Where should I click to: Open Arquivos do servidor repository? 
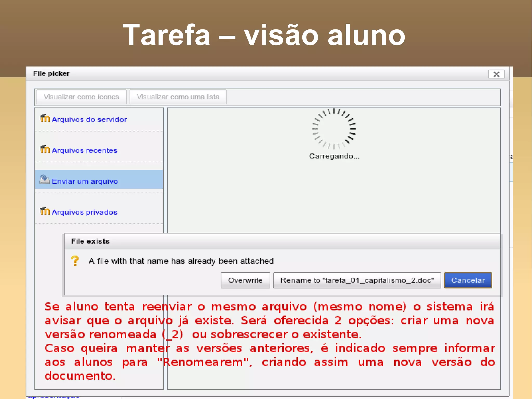click(x=89, y=120)
